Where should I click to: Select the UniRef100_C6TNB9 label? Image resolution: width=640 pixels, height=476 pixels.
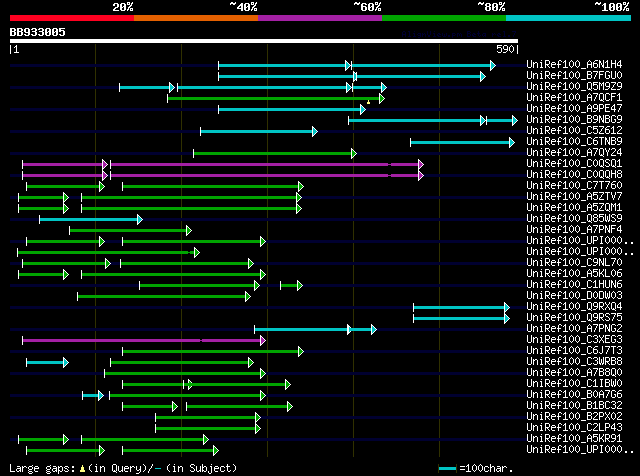pos(574,142)
